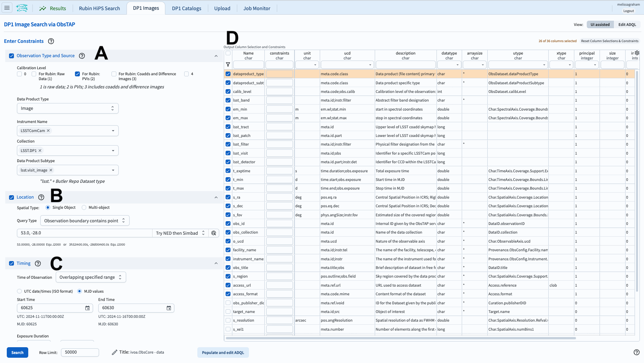The image size is (644, 363).
Task: Click the filter funnel icon in the table header
Action: click(x=228, y=64)
